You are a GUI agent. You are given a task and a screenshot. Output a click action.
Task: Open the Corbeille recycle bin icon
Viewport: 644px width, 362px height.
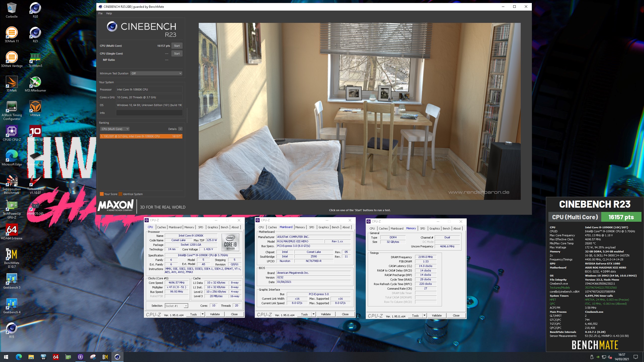coord(12,10)
